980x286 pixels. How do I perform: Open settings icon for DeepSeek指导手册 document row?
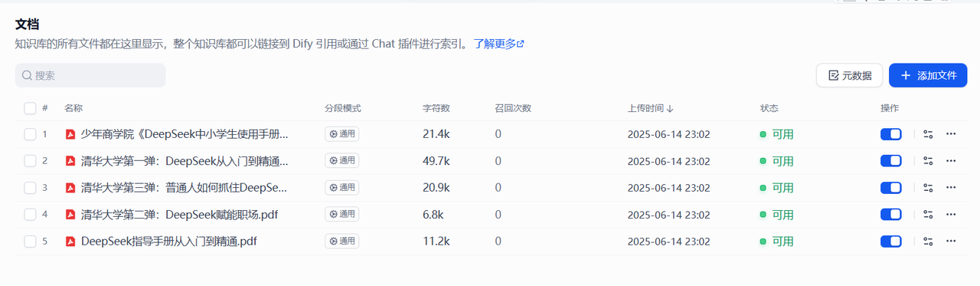point(928,242)
